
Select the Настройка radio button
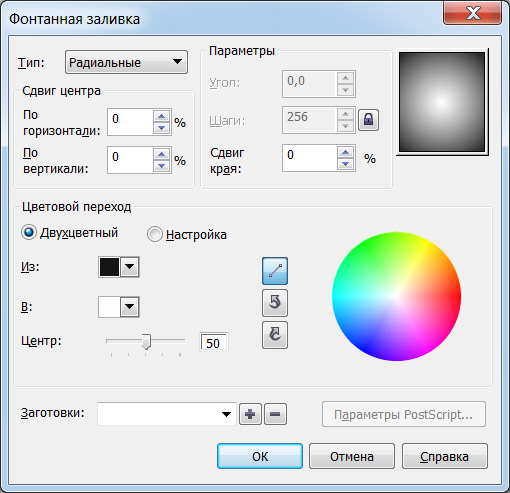154,234
